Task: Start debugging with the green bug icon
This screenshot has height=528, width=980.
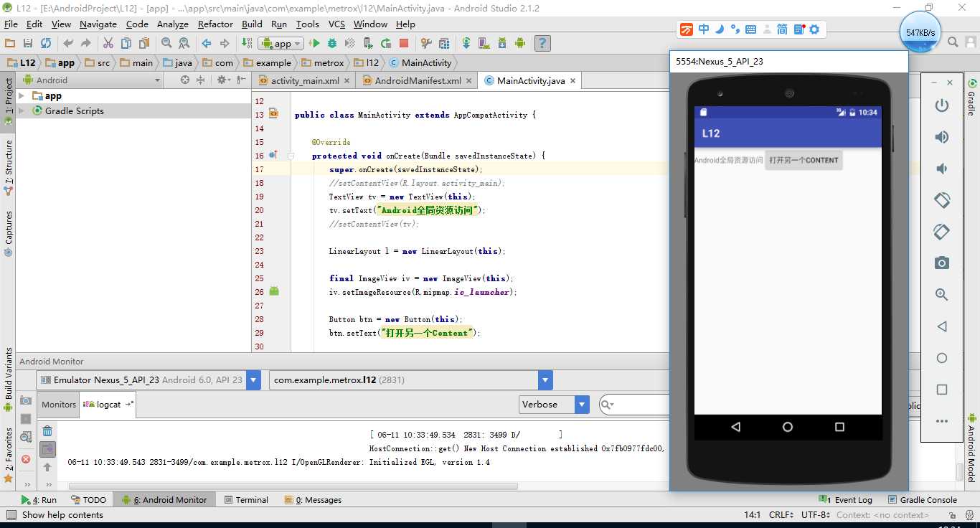Action: pyautogui.click(x=332, y=43)
